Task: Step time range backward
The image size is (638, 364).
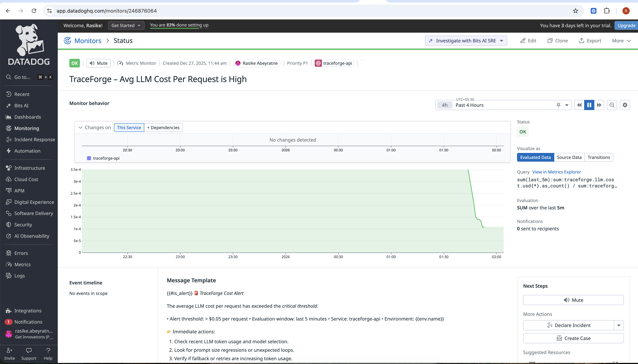Action: pyautogui.click(x=579, y=105)
